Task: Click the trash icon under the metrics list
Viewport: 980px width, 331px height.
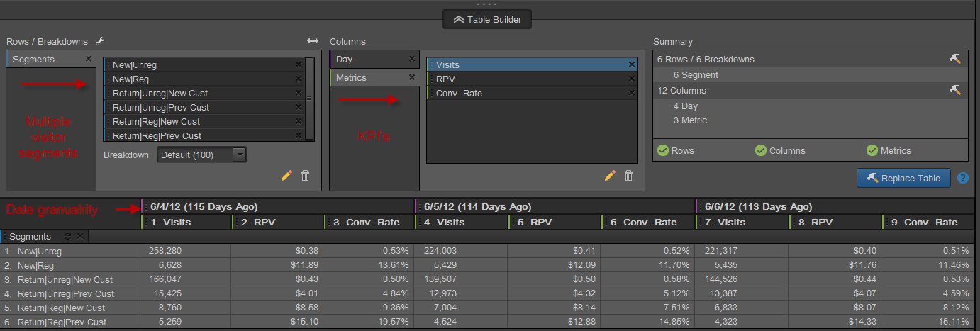Action: (x=628, y=176)
